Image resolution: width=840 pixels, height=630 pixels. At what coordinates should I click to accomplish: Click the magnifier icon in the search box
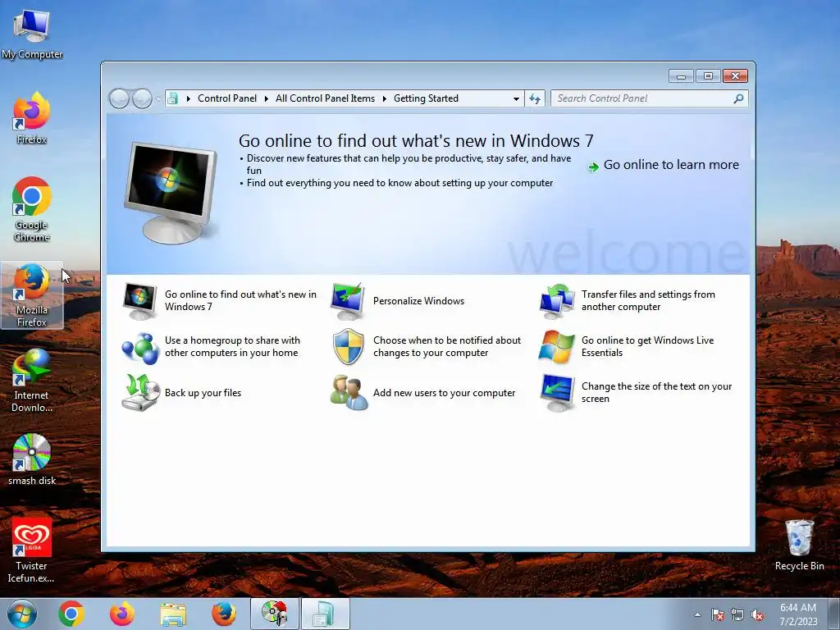pyautogui.click(x=739, y=98)
